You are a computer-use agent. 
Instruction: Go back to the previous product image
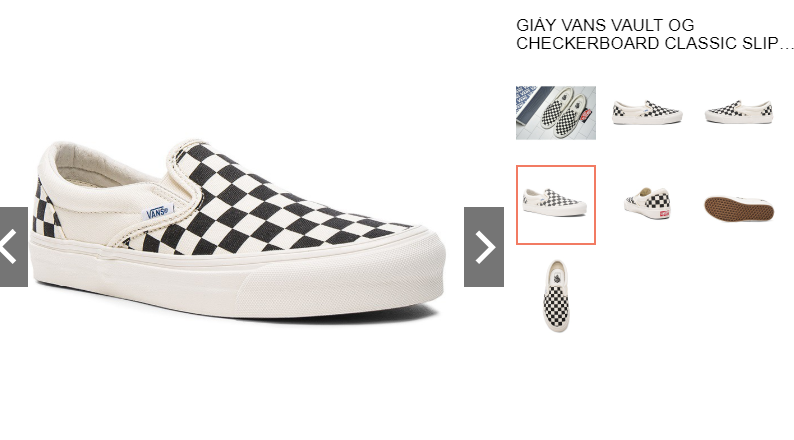(14, 247)
